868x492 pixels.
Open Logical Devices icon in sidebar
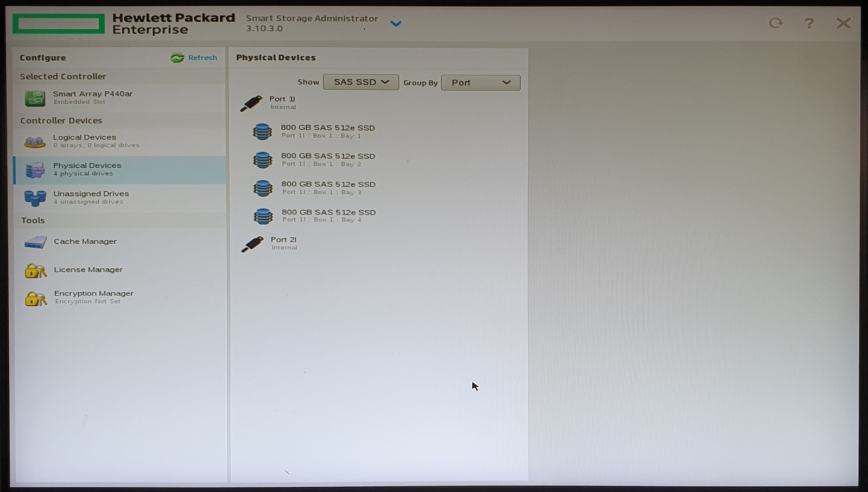(35, 142)
